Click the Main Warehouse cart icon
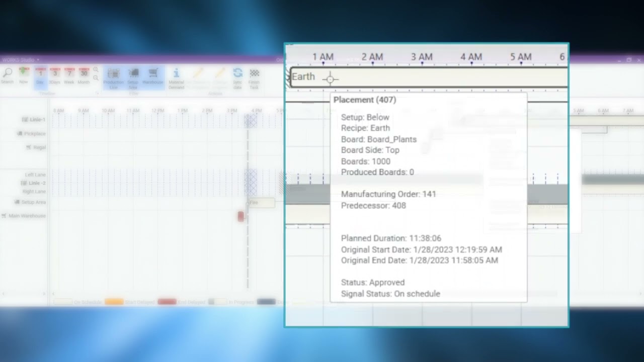Viewport: 644px width, 362px height. [x=5, y=216]
